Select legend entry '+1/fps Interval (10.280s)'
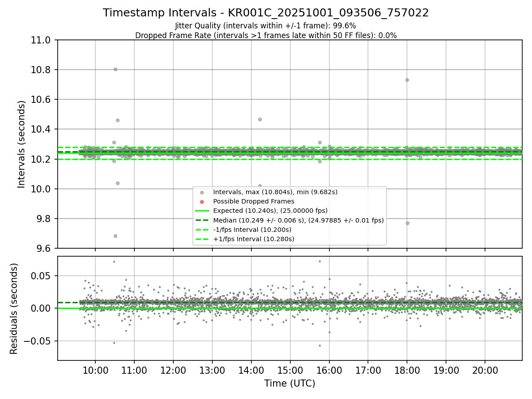 (x=254, y=239)
